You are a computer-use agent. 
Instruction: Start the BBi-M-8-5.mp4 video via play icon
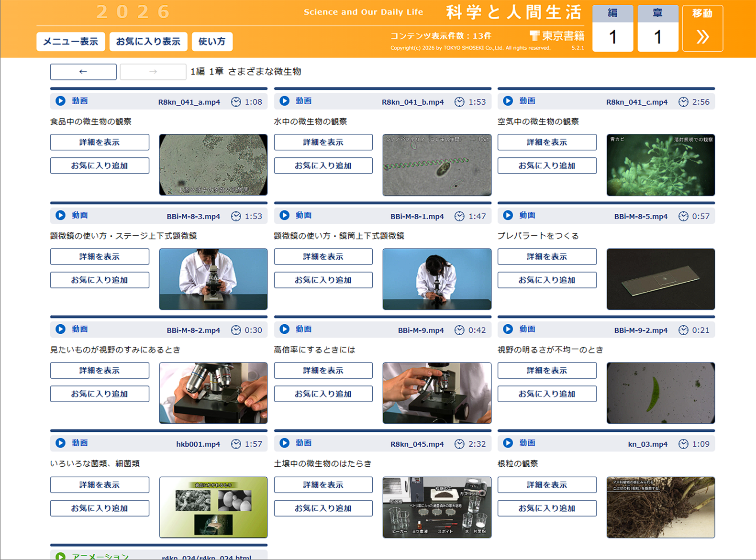508,215
